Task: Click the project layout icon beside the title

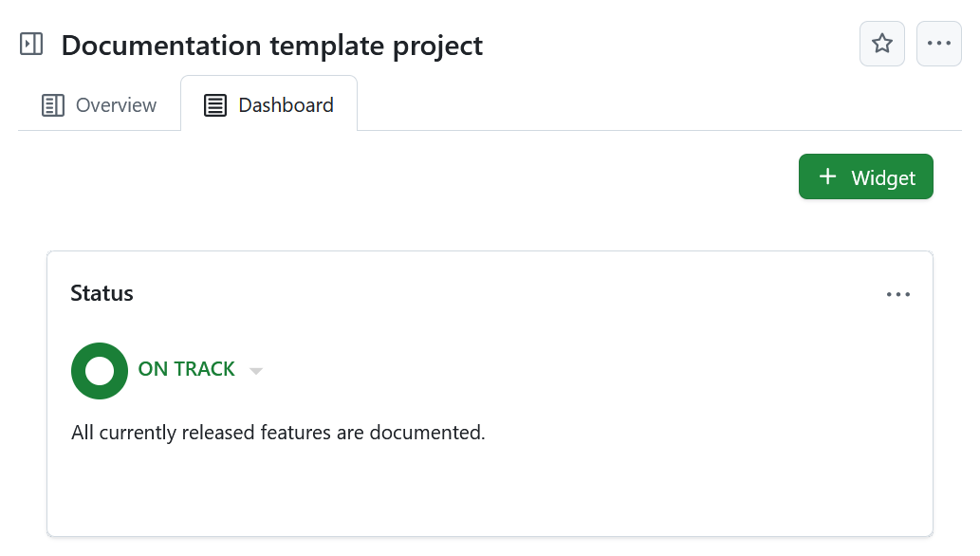Action: pos(31,44)
